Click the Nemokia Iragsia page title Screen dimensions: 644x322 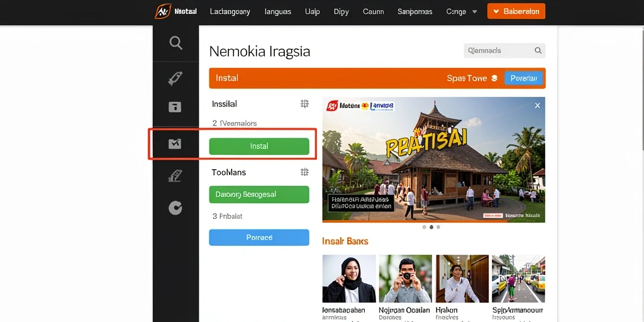(x=260, y=52)
